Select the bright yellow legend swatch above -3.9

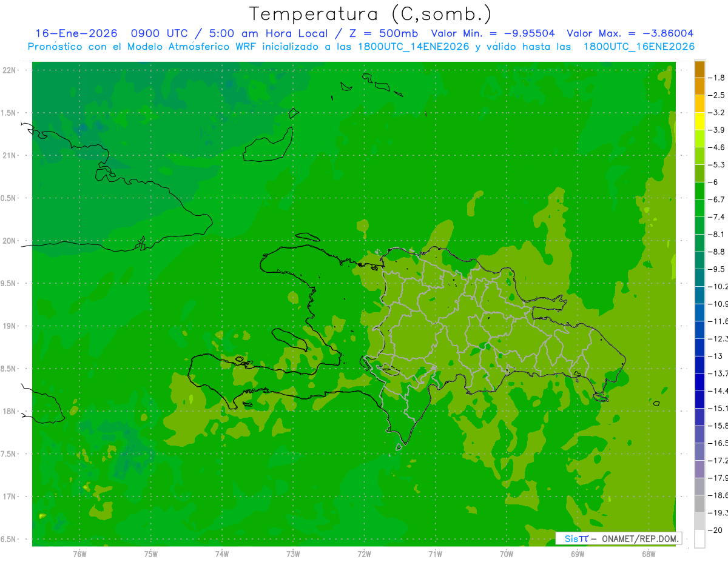pyautogui.click(x=699, y=121)
